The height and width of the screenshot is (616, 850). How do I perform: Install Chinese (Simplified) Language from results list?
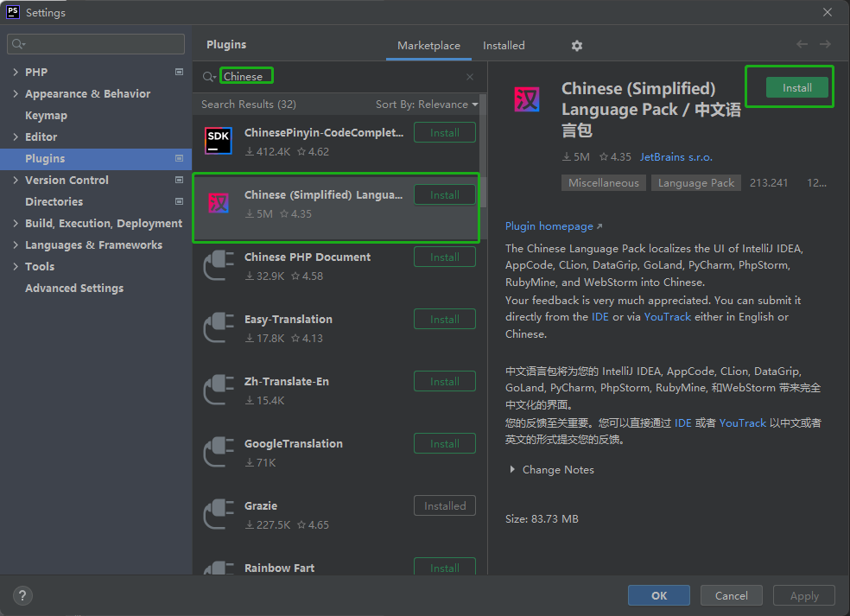445,194
